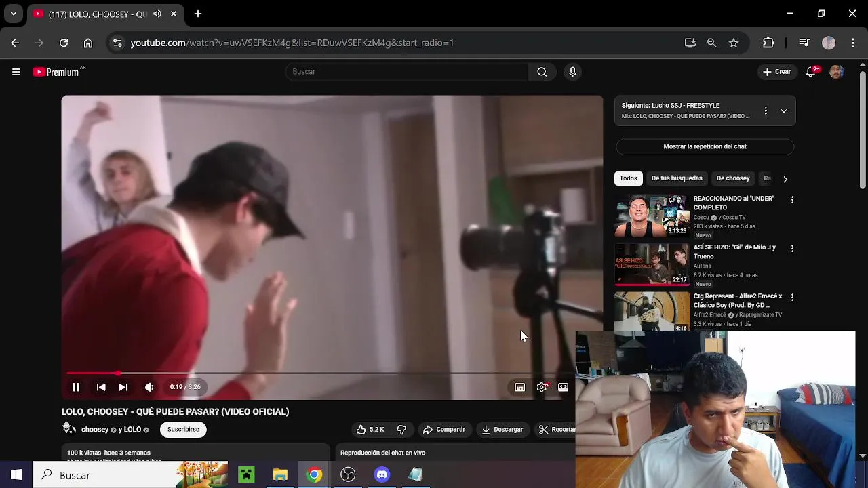Open Chrome media controls icon

click(804, 43)
